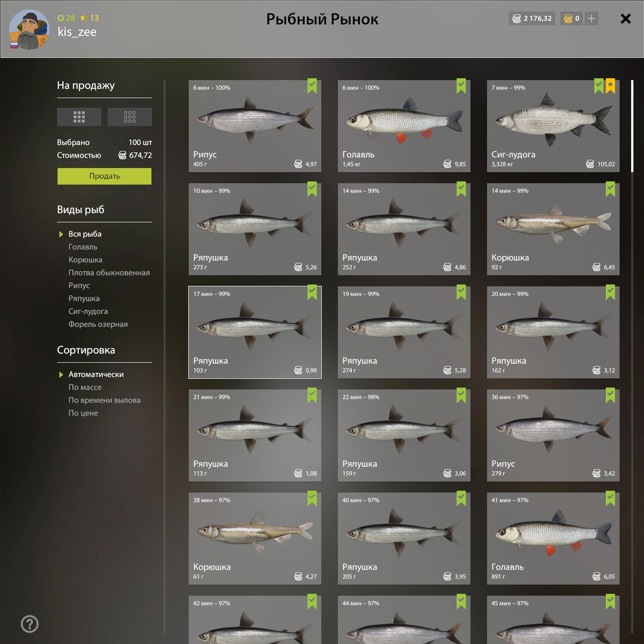Sort fish По массе

pos(85,387)
